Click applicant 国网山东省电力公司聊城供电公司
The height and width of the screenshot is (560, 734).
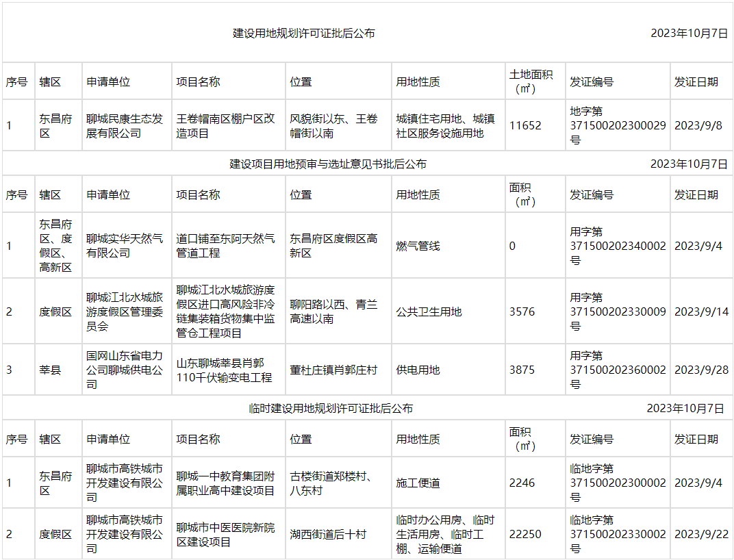pos(125,370)
